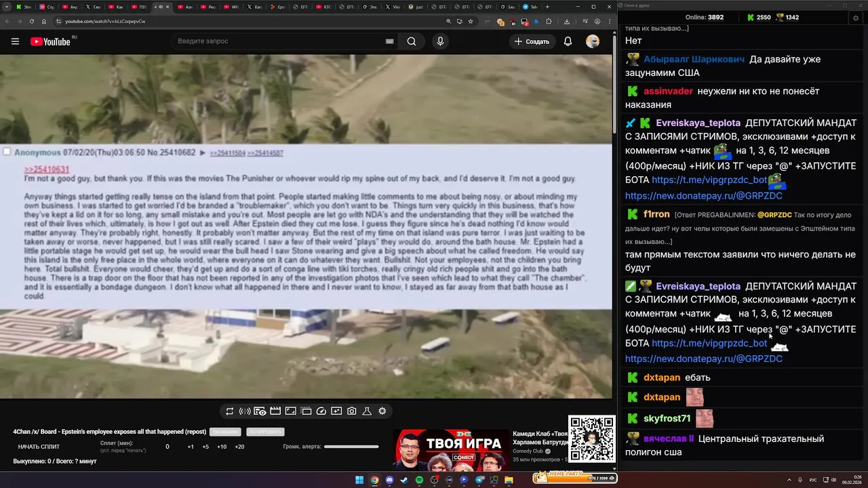Click the address bar URL youtube.com/watch
This screenshot has width=868, height=488.
105,21
